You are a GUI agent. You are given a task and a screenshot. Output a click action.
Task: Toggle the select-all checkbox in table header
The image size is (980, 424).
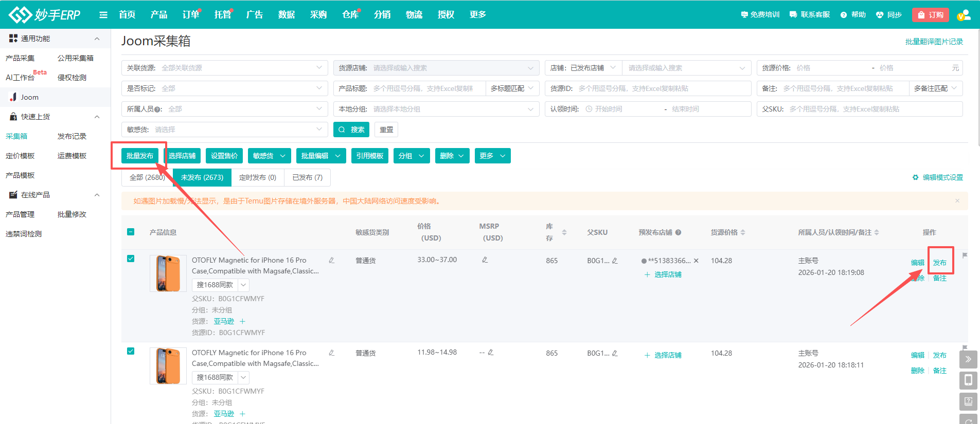(x=131, y=232)
